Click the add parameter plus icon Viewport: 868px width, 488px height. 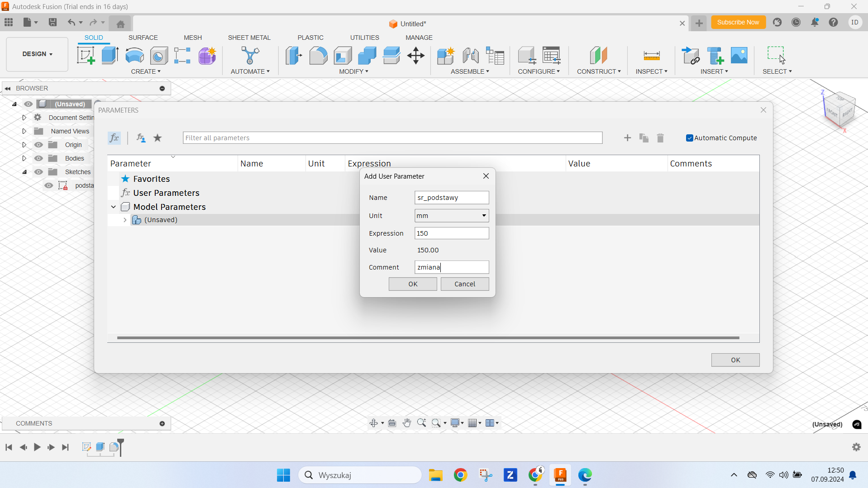tap(627, 138)
